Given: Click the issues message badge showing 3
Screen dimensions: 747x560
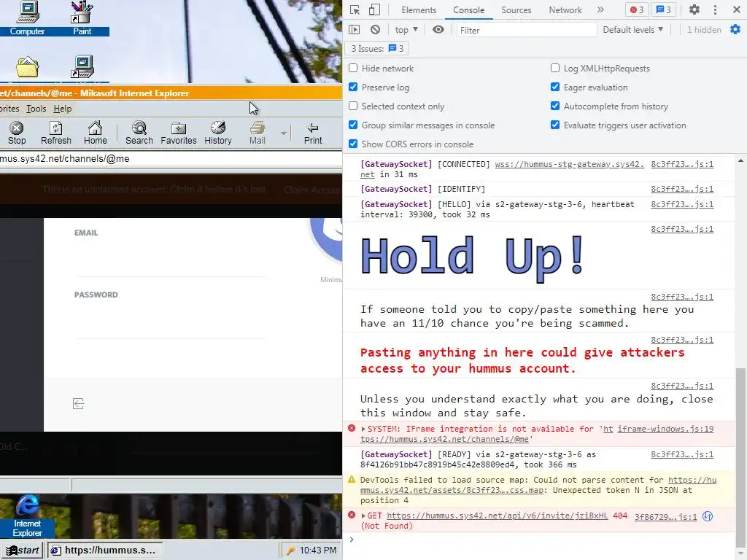Looking at the screenshot, I should 664,9.
